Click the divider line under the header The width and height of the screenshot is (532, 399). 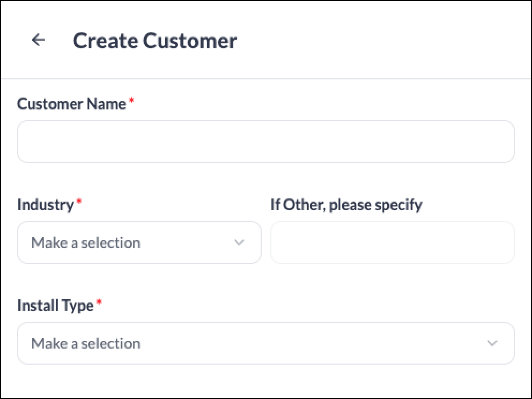(x=266, y=79)
